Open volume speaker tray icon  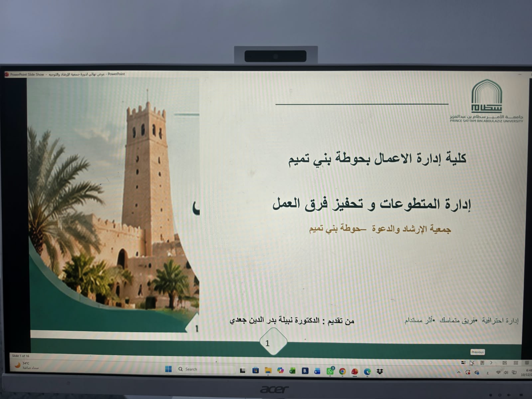(x=506, y=372)
